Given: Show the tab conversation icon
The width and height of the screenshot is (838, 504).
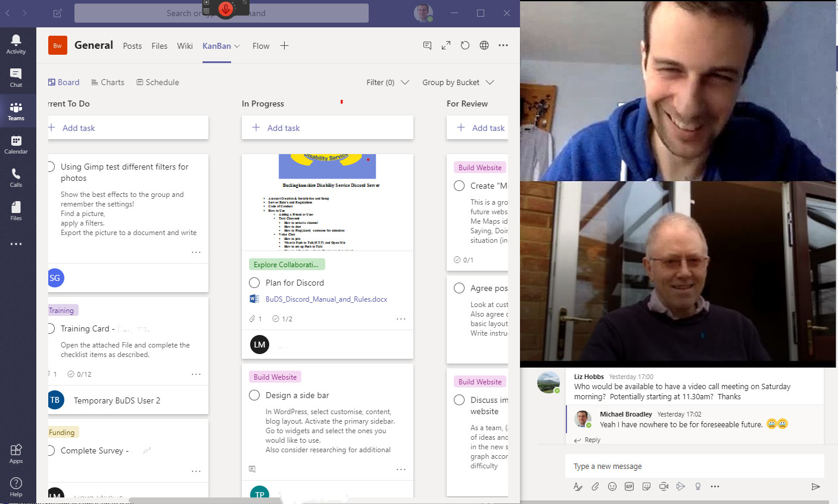Looking at the screenshot, I should point(427,45).
